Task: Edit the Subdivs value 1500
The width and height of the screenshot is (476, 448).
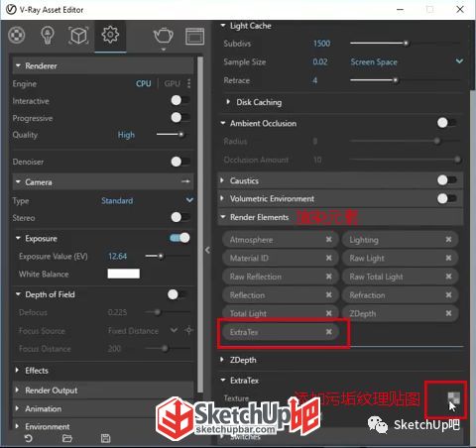Action: [x=321, y=44]
